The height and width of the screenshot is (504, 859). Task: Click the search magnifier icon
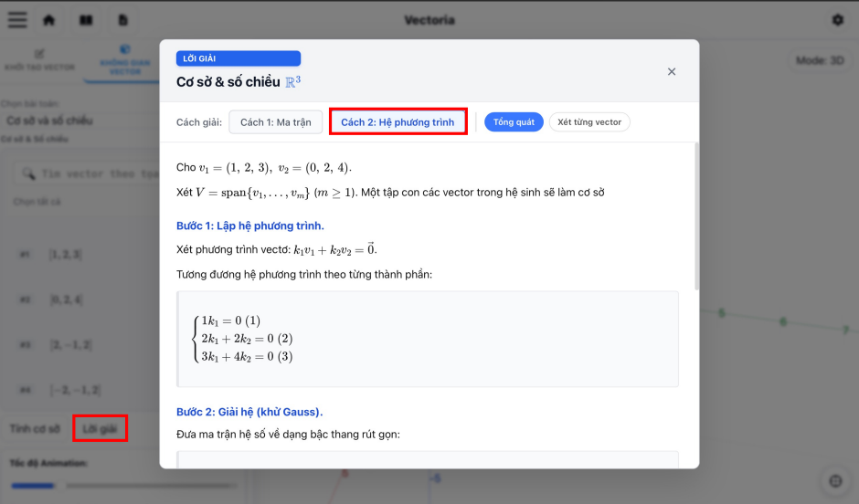[x=28, y=173]
